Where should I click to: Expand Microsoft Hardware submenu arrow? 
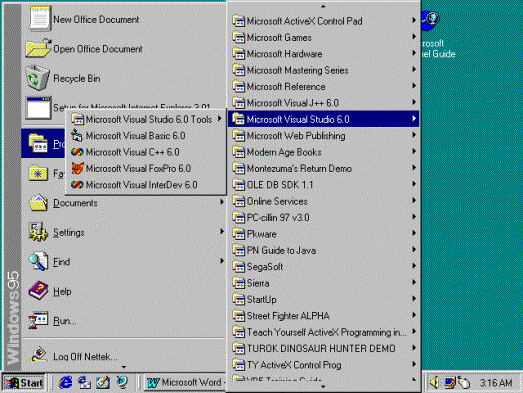pyautogui.click(x=414, y=53)
